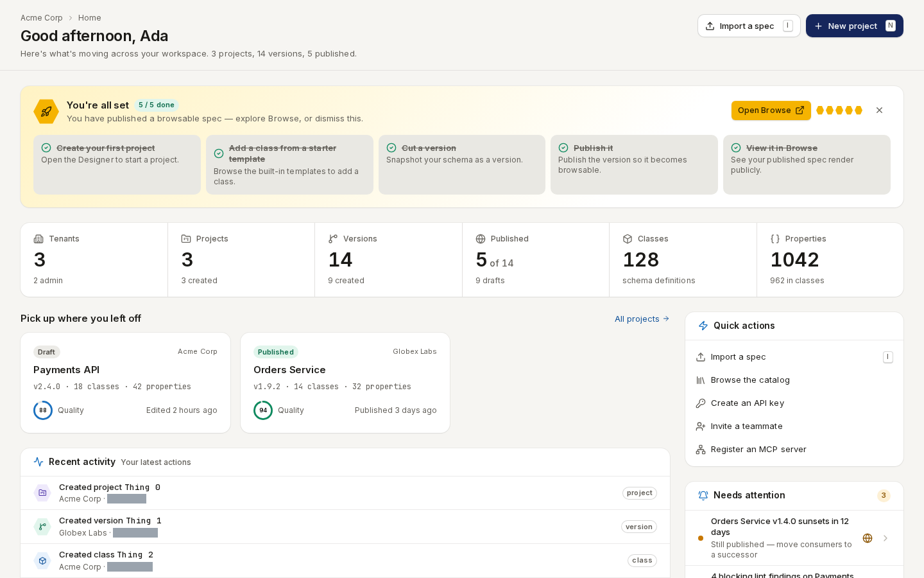Viewport: 924px width, 578px height.
Task: Go to Acme Corp breadcrumb
Action: [x=42, y=18]
